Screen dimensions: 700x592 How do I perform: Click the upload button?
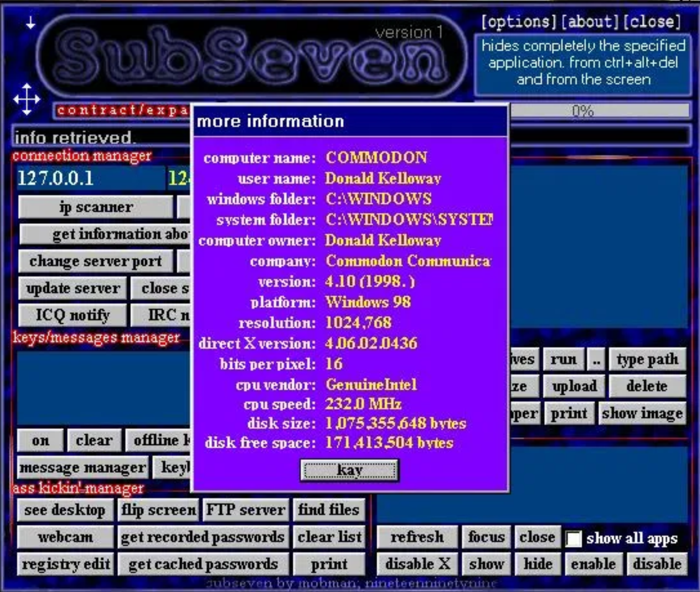pos(574,386)
